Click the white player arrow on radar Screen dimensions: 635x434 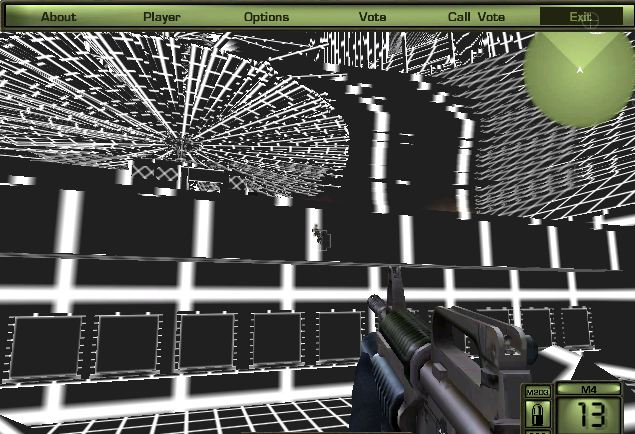click(x=579, y=69)
